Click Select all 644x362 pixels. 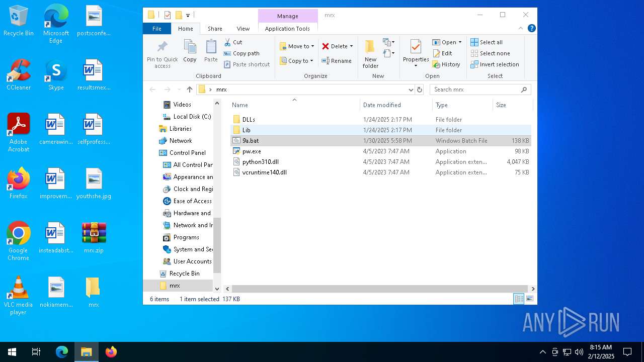point(487,42)
